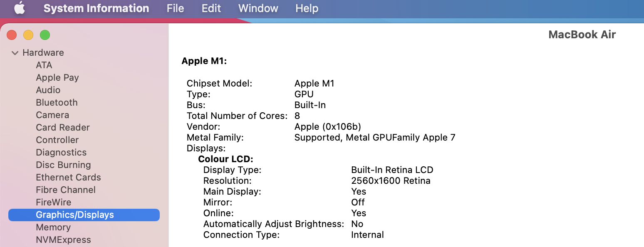Click Supported, Metal GPUFamily Apple 7
Screen dimensions: 644x247
[375, 137]
